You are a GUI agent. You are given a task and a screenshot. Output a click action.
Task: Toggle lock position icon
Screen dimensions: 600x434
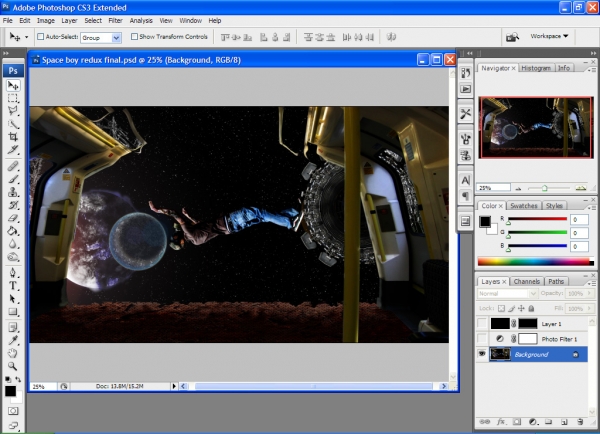coord(521,308)
